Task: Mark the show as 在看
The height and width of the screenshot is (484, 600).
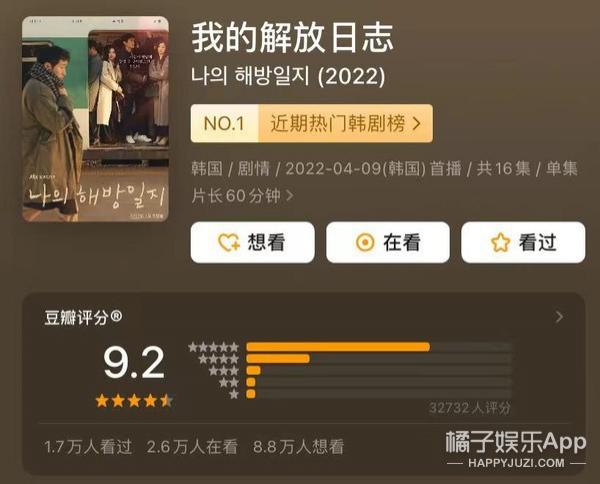Action: pos(388,242)
